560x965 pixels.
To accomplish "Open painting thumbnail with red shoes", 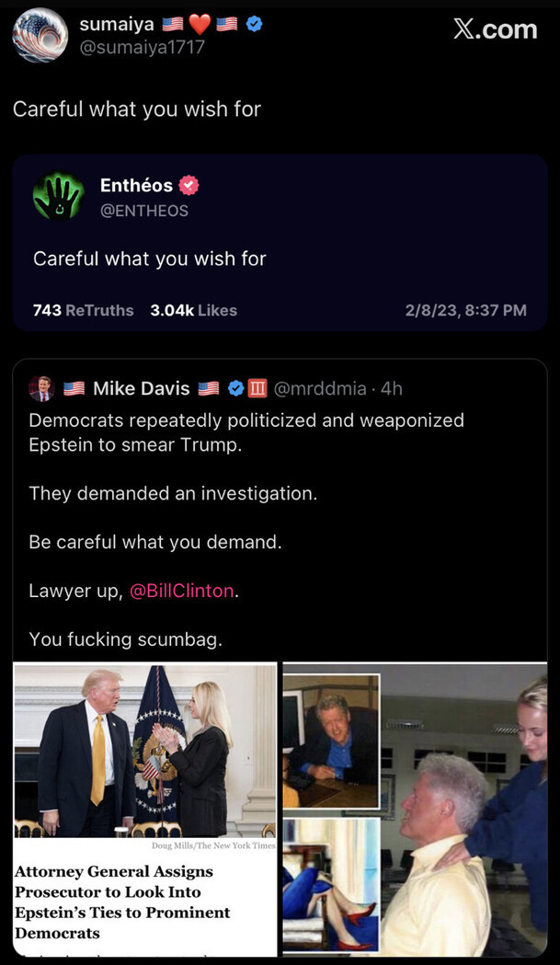I will click(x=331, y=884).
